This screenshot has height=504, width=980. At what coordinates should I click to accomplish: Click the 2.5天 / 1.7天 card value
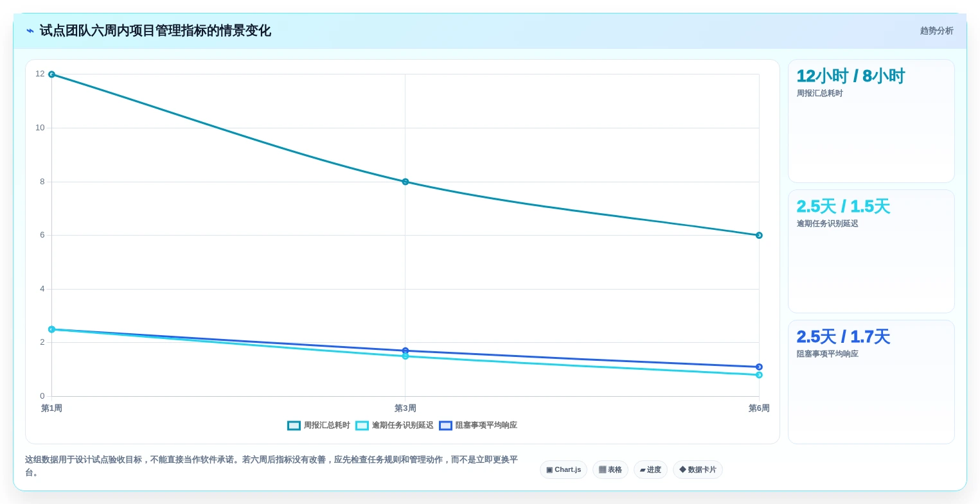pos(843,337)
